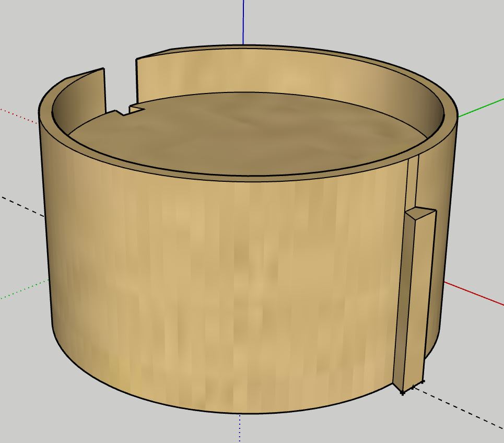Click the solid red axis line

[474, 293]
